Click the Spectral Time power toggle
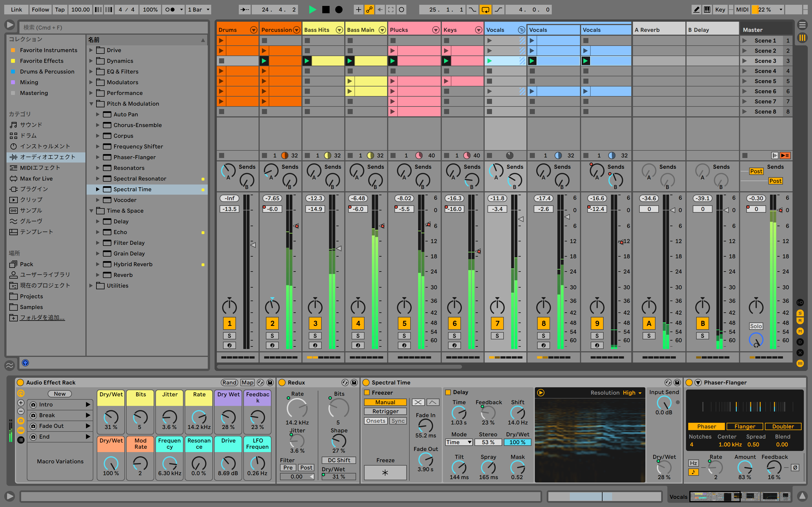The image size is (812, 507). [x=365, y=383]
